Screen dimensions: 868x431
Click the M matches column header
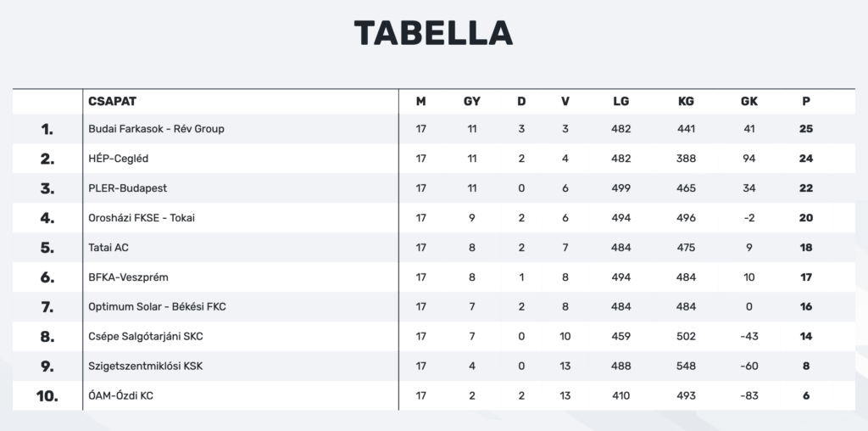420,101
